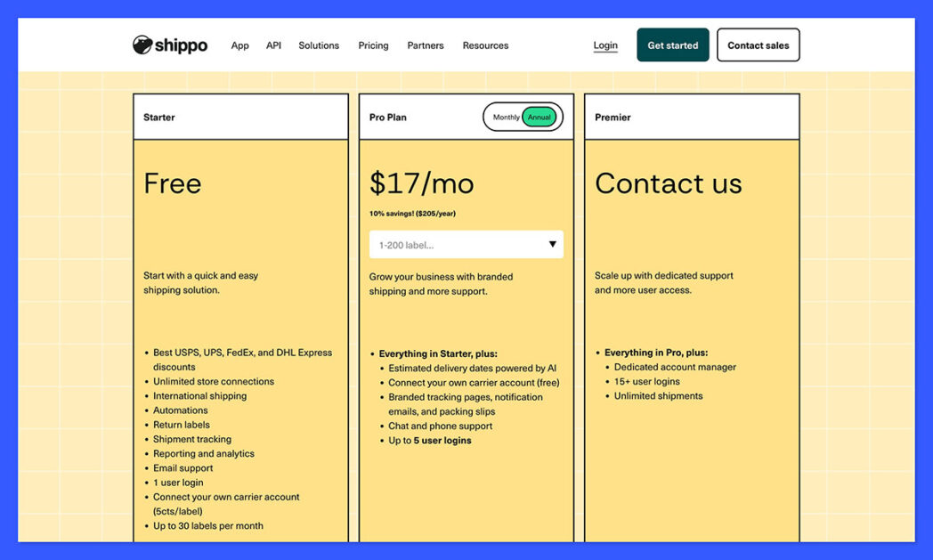Image resolution: width=933 pixels, height=560 pixels.
Task: Click the Login link
Action: (605, 45)
